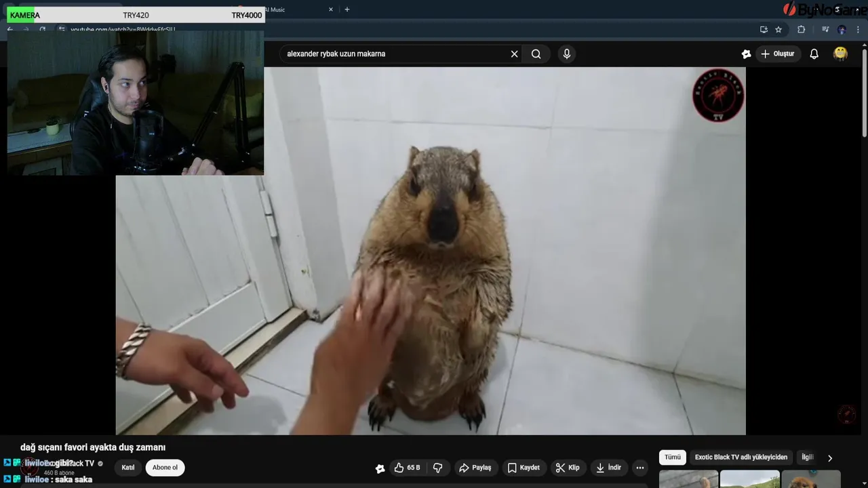Save video with Kaydet button

[524, 468]
